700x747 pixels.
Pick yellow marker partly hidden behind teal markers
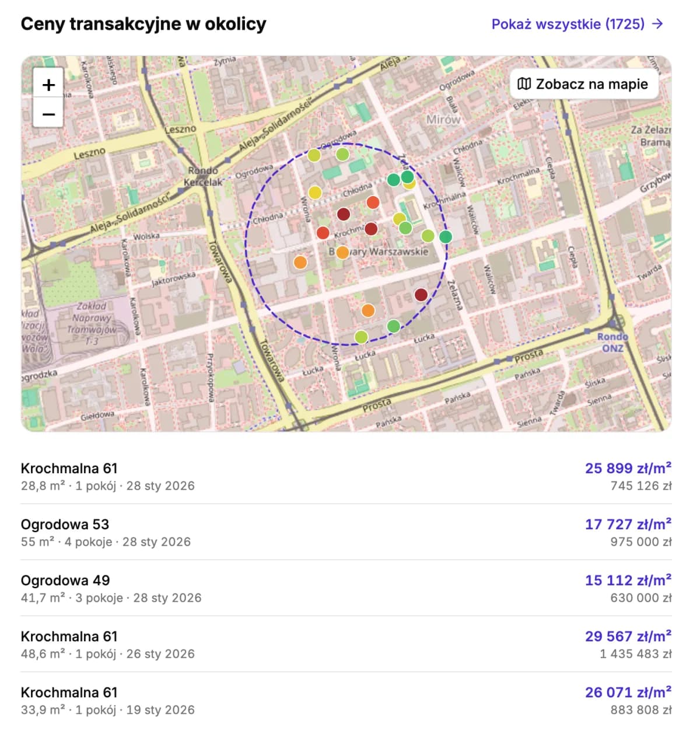[411, 186]
